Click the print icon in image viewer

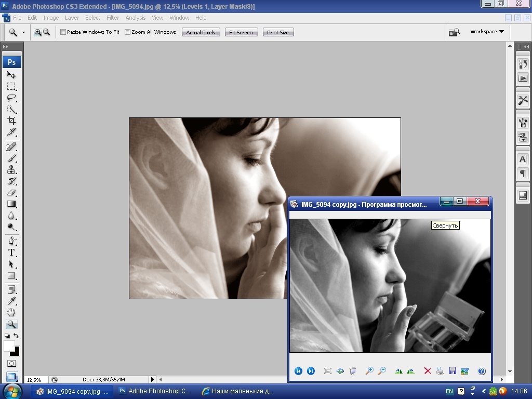click(440, 371)
